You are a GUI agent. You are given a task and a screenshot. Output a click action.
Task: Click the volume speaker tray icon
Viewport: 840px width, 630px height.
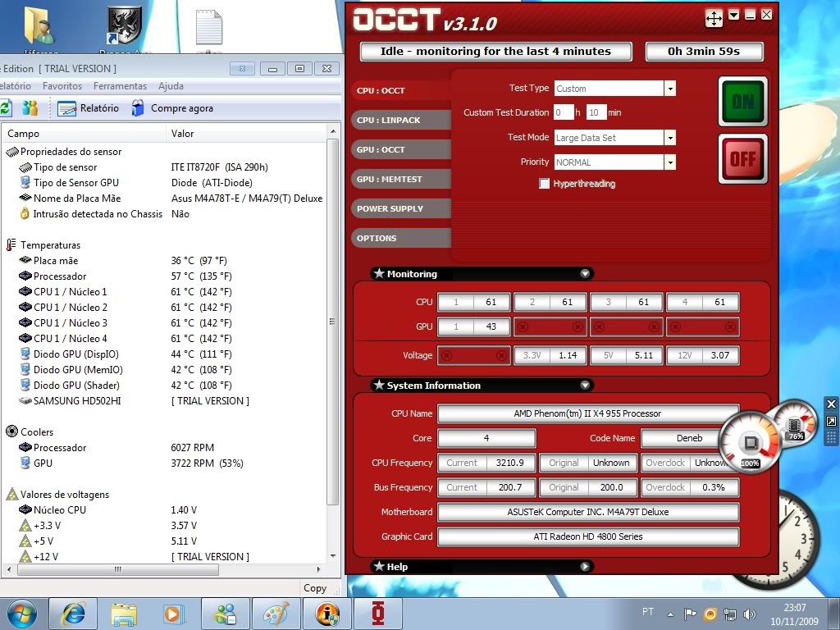(749, 614)
